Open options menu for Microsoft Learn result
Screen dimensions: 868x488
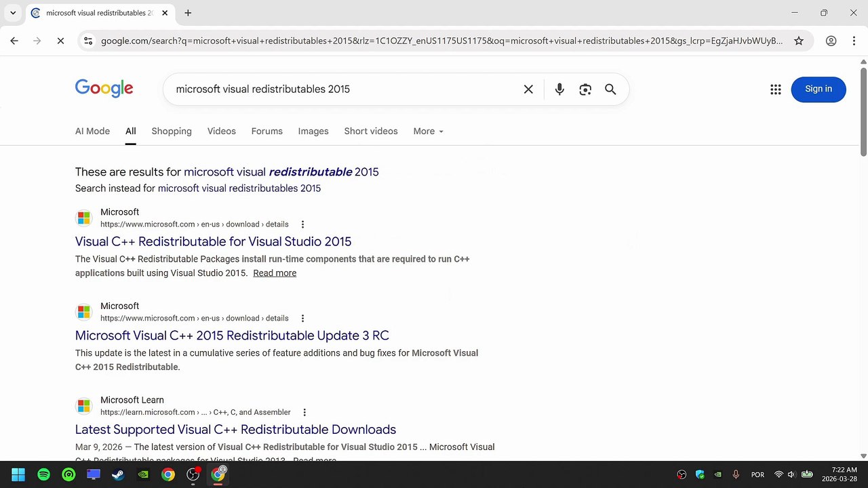[x=304, y=412]
